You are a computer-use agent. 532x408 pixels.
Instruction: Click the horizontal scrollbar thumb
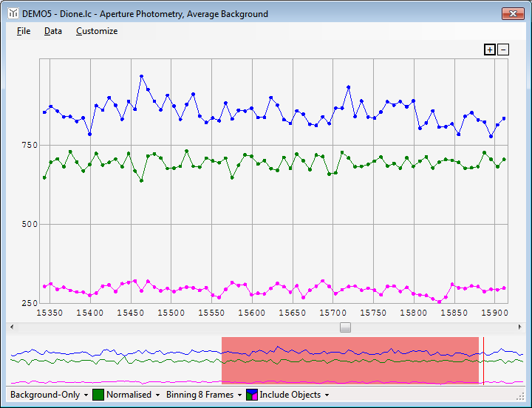(345, 327)
